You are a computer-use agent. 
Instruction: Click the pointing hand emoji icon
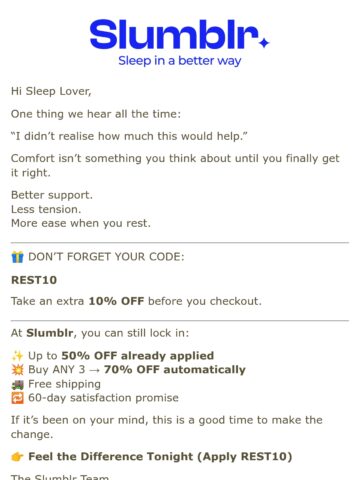17,457
